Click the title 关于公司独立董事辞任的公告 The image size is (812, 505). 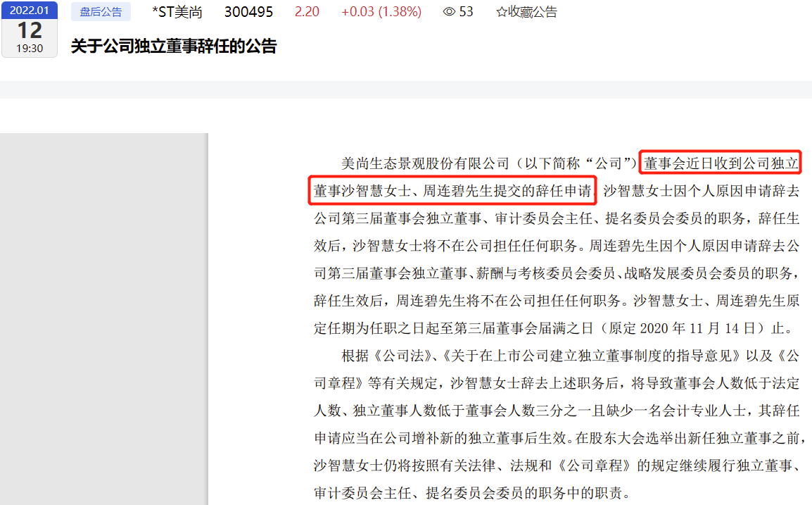click(x=174, y=46)
